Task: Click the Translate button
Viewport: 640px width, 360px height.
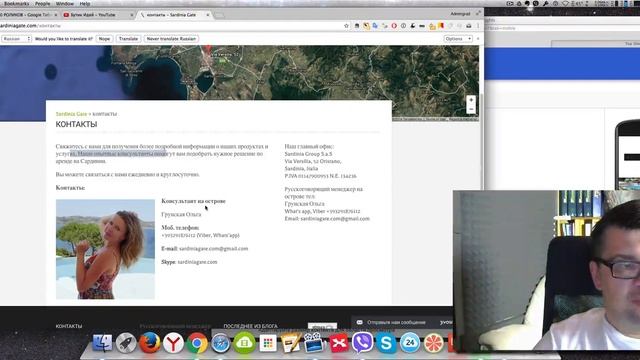Action: pos(129,39)
